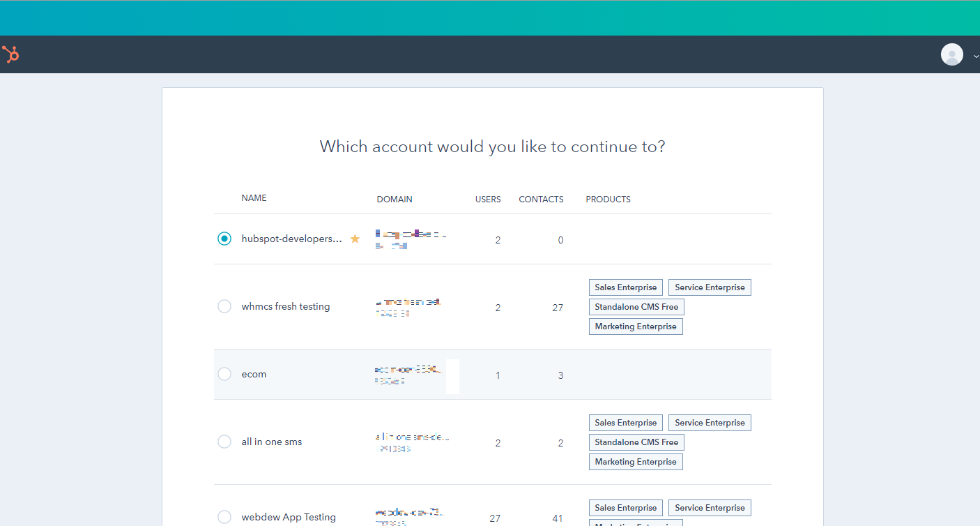Screen dimensions: 980x526
Task: Click Standalone CMS Free tag in all in one sms row
Action: point(636,442)
